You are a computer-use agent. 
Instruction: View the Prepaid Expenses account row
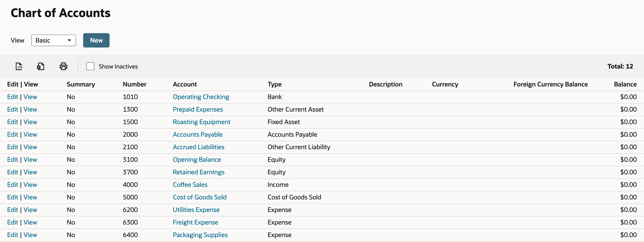(30, 110)
